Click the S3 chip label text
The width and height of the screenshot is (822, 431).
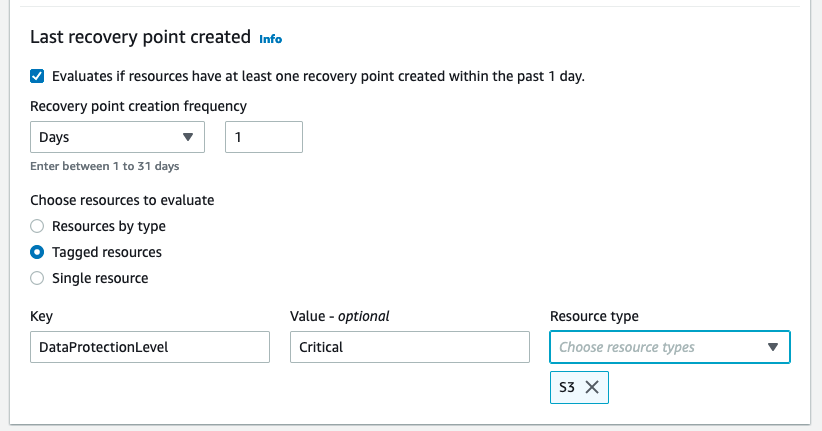[x=567, y=388]
